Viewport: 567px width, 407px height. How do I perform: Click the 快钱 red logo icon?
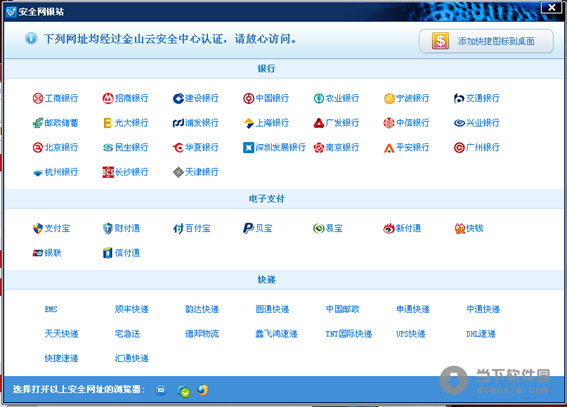point(460,228)
